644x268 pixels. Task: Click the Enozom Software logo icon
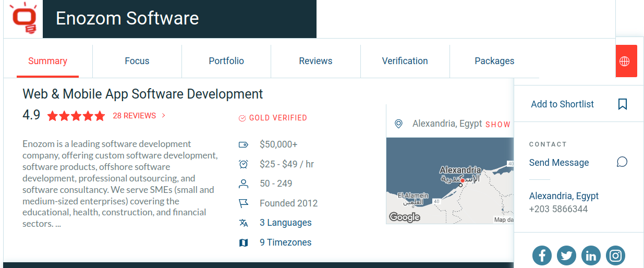(x=23, y=19)
